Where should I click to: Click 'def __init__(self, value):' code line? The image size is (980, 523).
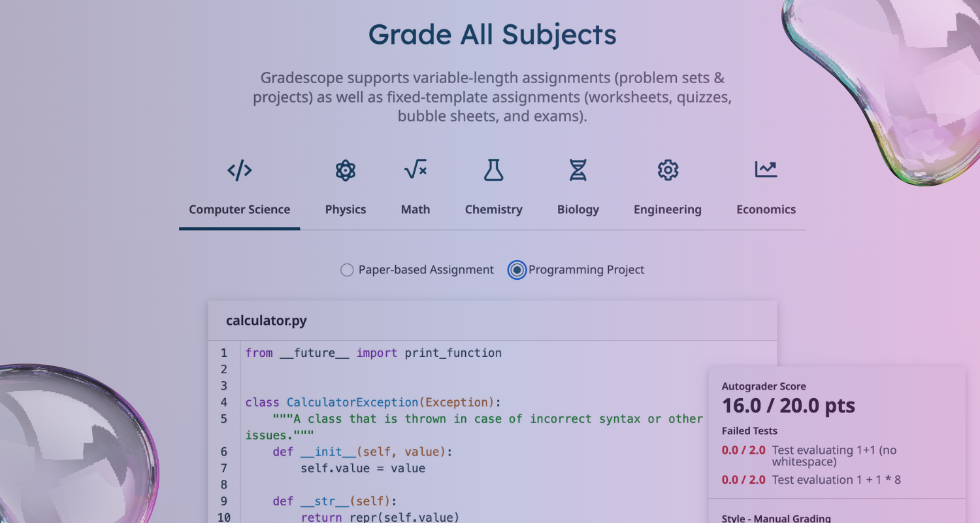tap(363, 452)
